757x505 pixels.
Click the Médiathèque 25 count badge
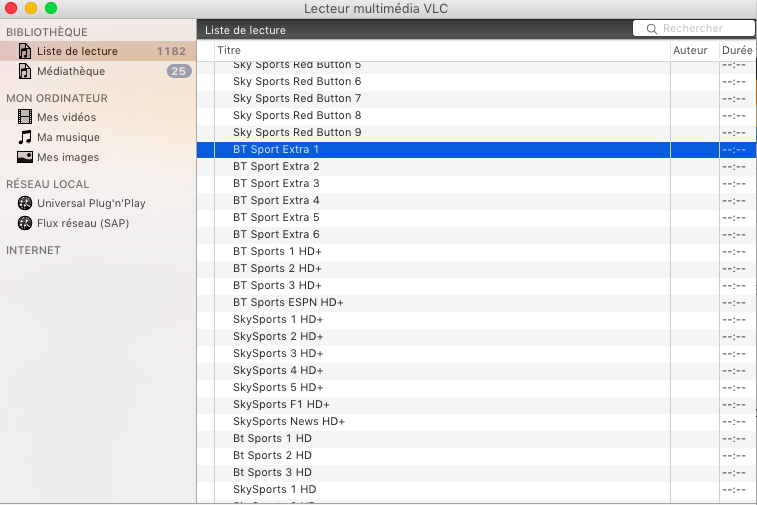point(179,71)
